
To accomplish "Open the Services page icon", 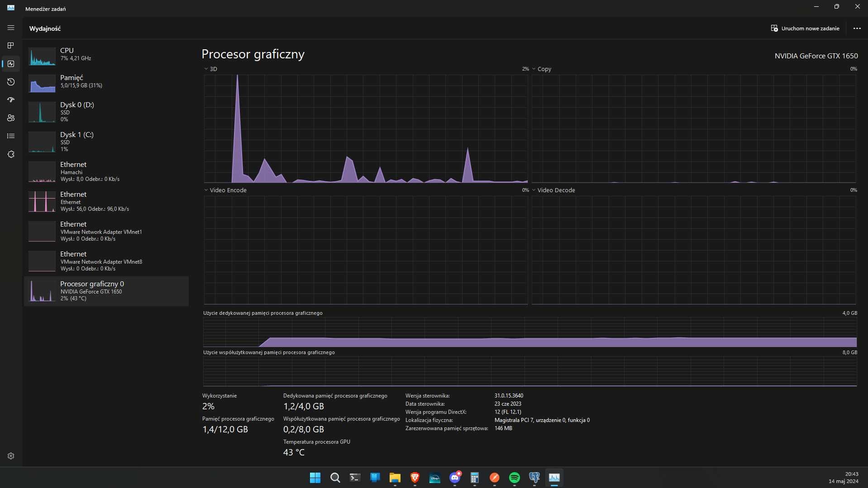I will tap(11, 154).
